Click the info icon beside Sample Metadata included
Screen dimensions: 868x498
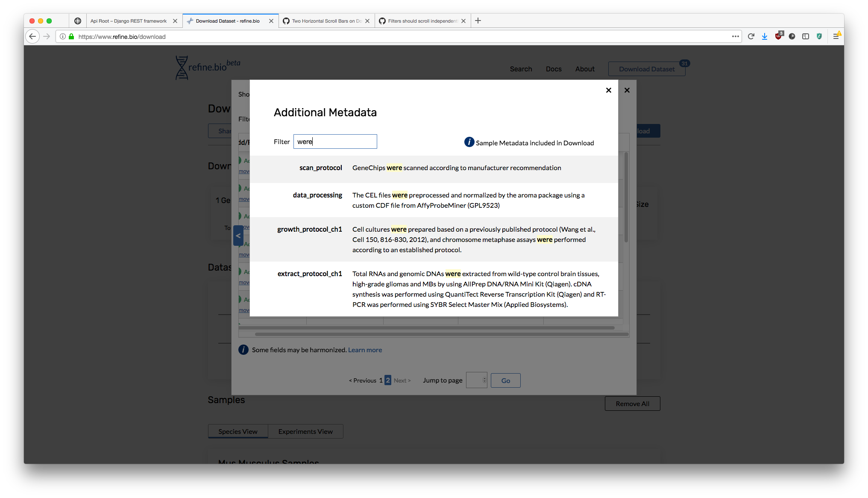[x=469, y=142]
